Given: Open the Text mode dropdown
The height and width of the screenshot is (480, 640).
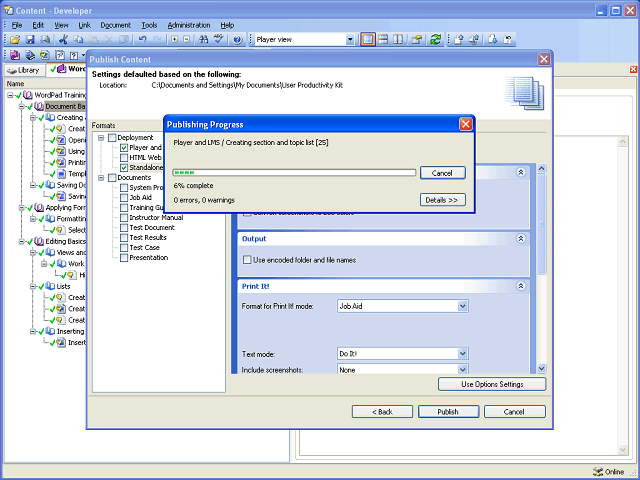Looking at the screenshot, I should click(462, 354).
